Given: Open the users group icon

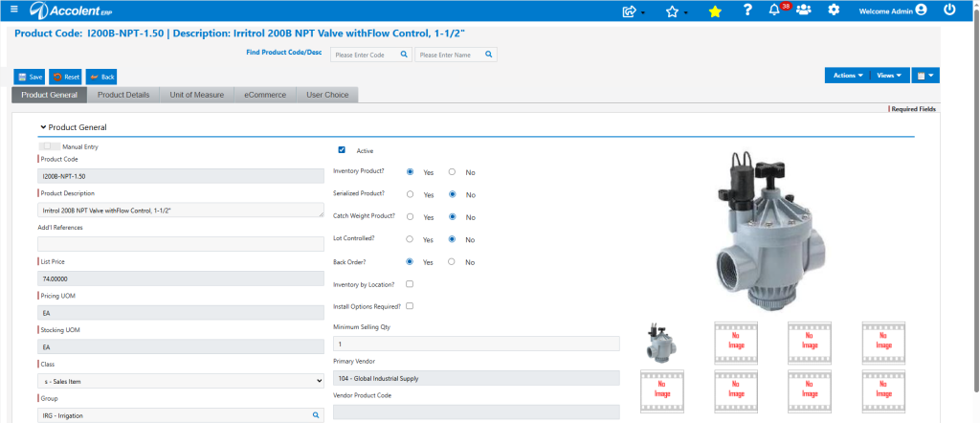Looking at the screenshot, I should 804,10.
